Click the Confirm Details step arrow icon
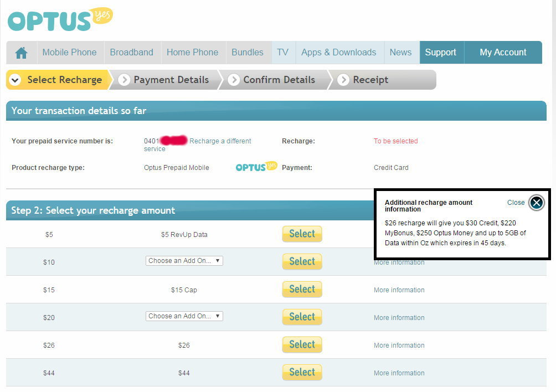 tap(234, 80)
